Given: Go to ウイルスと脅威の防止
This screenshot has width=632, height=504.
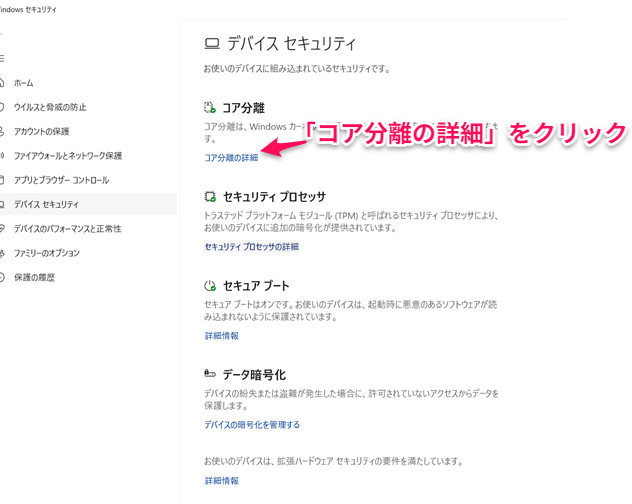Looking at the screenshot, I should (x=50, y=107).
